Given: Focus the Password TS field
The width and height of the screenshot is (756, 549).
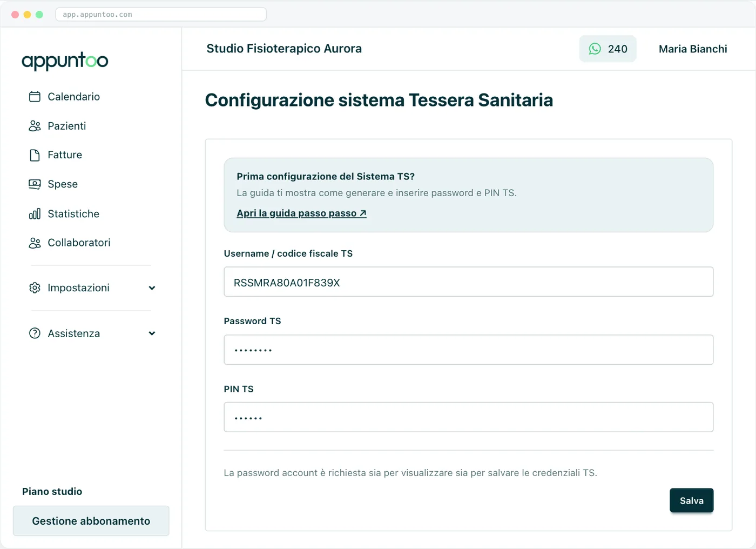Looking at the screenshot, I should click(469, 350).
